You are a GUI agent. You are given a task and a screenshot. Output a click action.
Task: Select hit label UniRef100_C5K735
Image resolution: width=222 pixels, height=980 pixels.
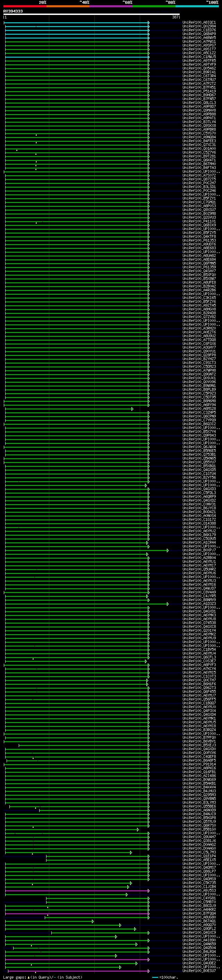coord(199,883)
